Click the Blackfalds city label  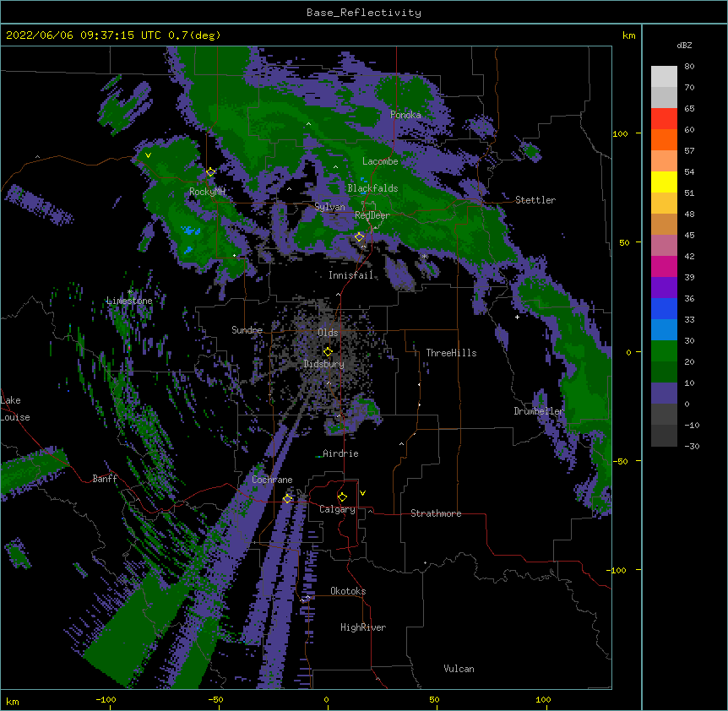tap(372, 188)
